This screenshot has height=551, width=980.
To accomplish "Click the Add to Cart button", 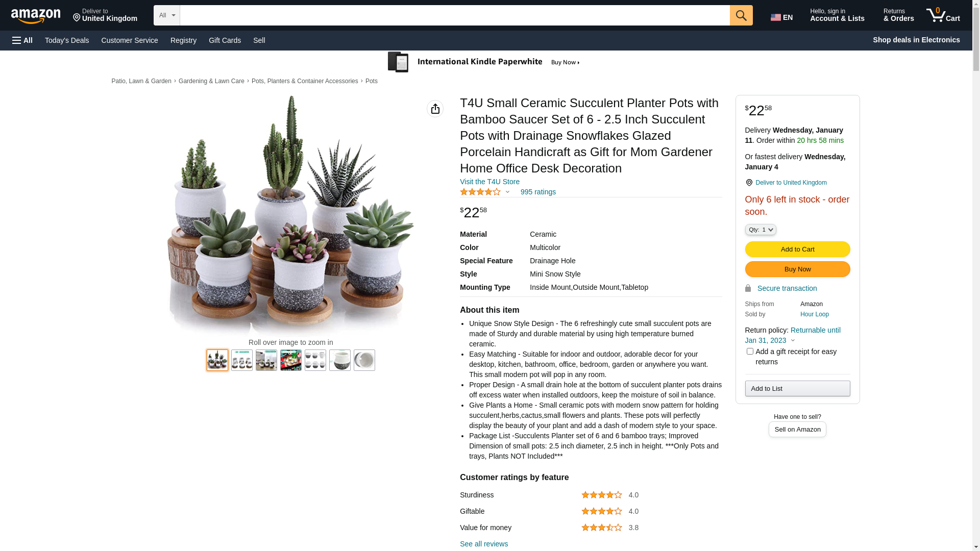I will tap(797, 249).
